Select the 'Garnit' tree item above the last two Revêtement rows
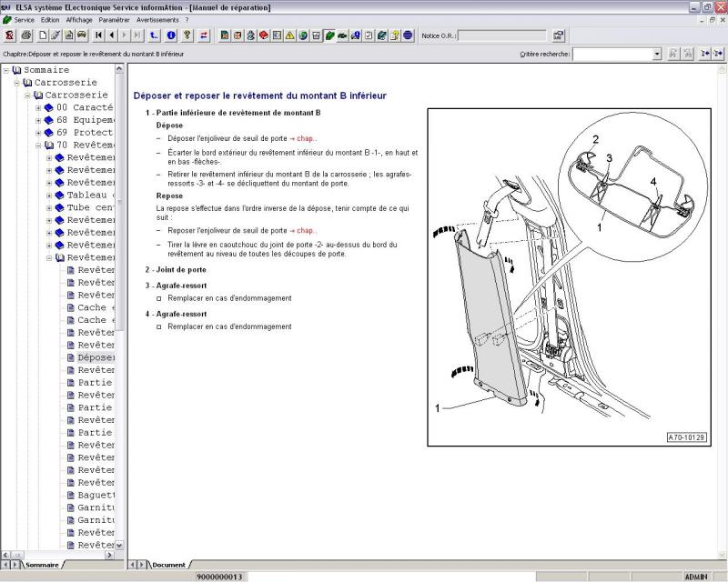This screenshot has height=582, width=728. 96,521
